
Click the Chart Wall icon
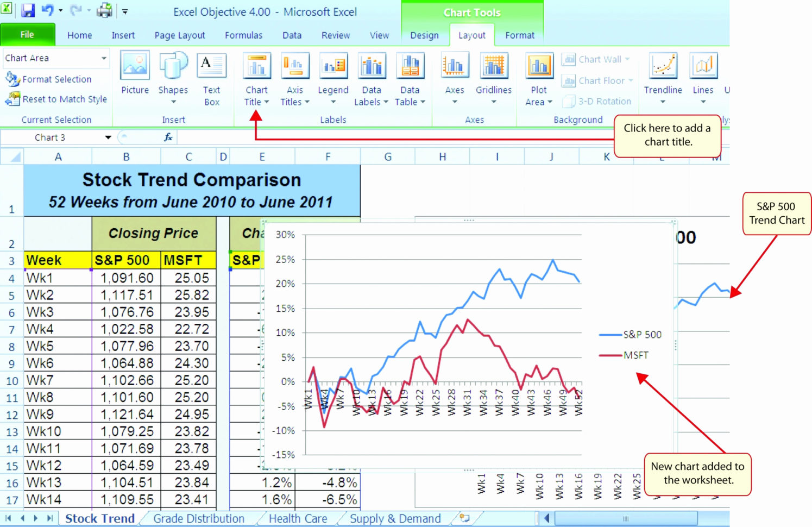(569, 59)
